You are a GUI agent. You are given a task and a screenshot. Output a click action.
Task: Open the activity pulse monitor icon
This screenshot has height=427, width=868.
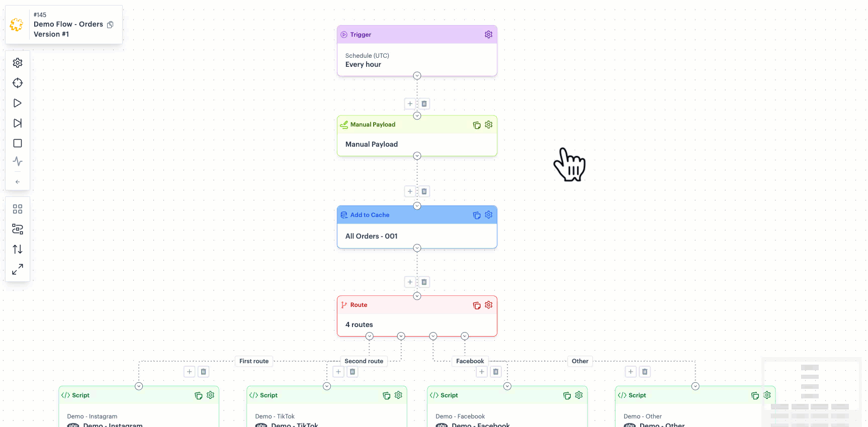click(x=18, y=161)
